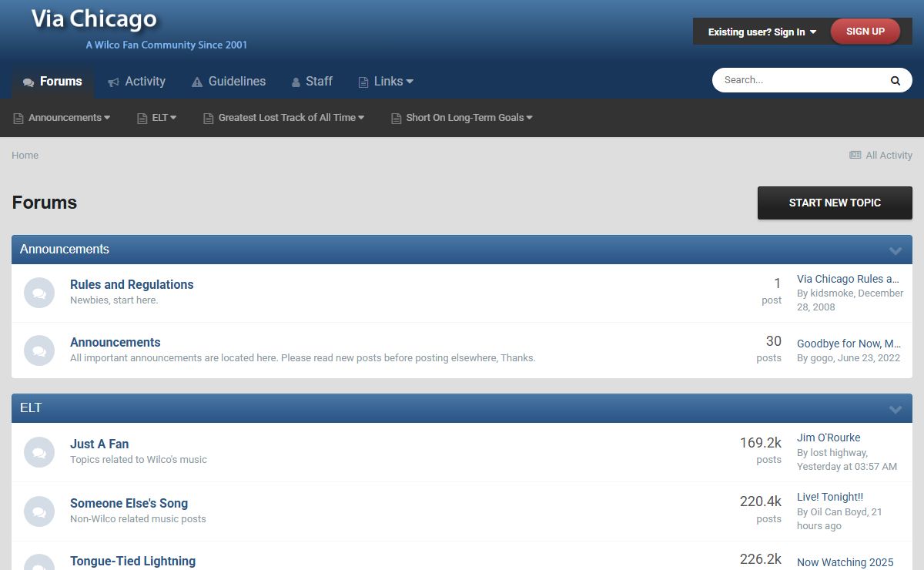Screen dimensions: 924x570
Task: Open the Goodbye for Now latest post
Action: (x=849, y=344)
